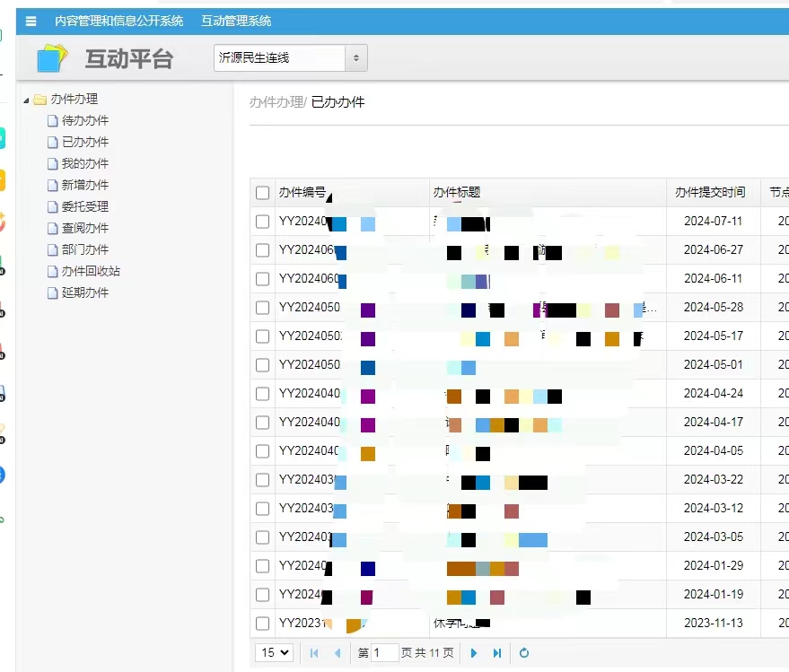Open the page size dropdown showing 15
This screenshot has height=672, width=789.
click(274, 653)
